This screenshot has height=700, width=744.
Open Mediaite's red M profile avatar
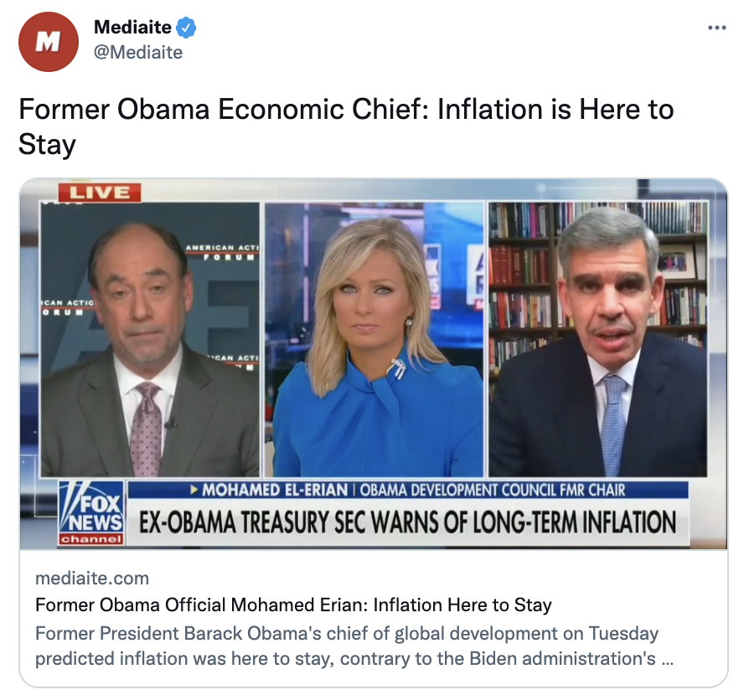click(x=49, y=42)
